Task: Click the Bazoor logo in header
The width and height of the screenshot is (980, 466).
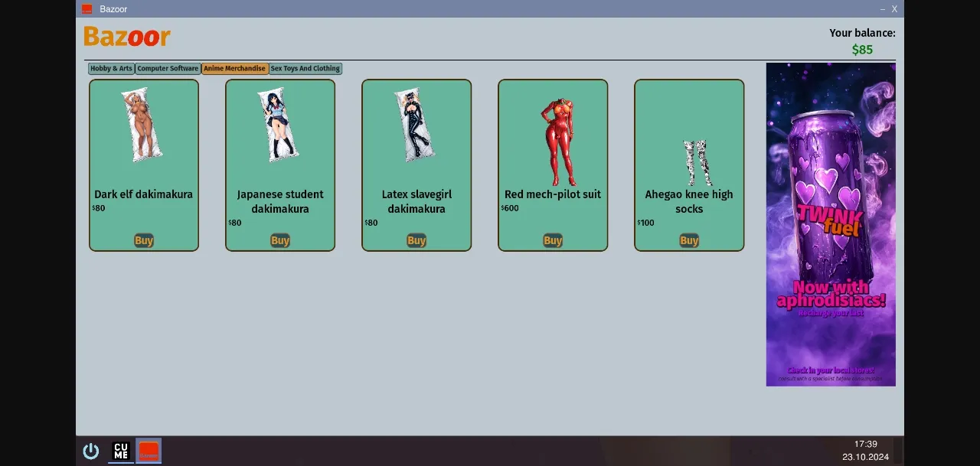Action: click(x=127, y=37)
